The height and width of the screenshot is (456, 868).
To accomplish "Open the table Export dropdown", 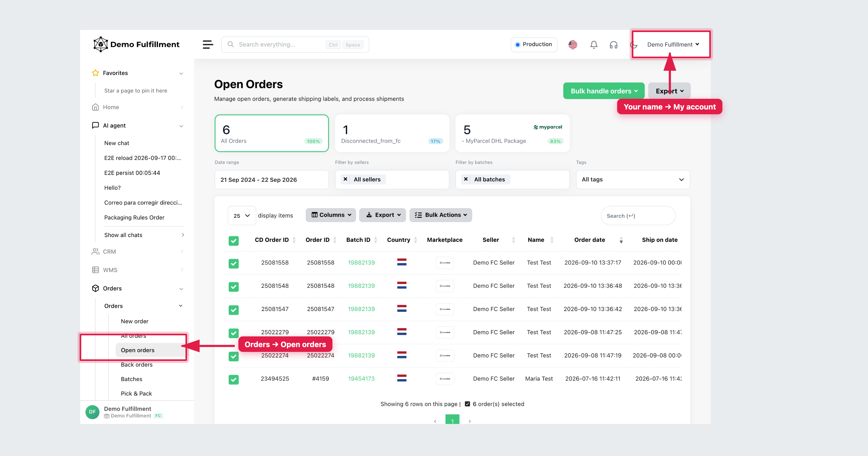I will pos(382,215).
